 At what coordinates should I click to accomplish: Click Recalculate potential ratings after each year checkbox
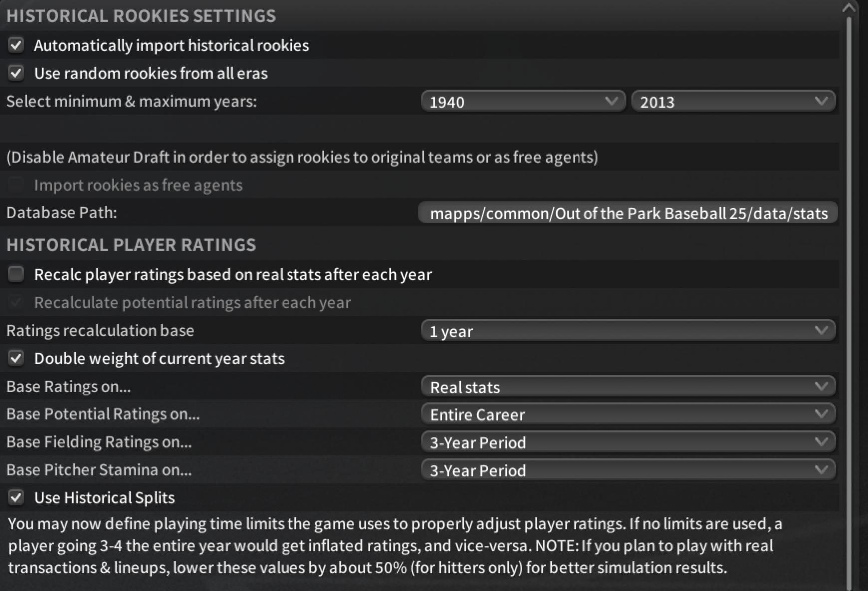click(x=16, y=302)
